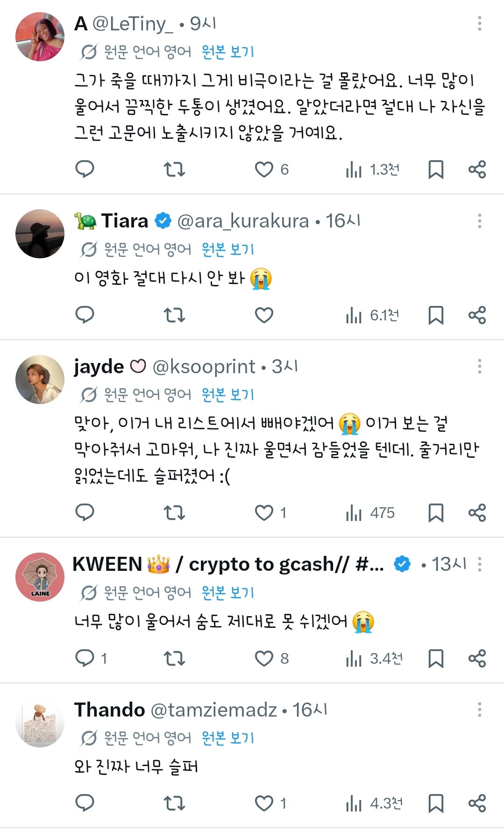Share Thando's tweet
504x838 pixels.
477,803
